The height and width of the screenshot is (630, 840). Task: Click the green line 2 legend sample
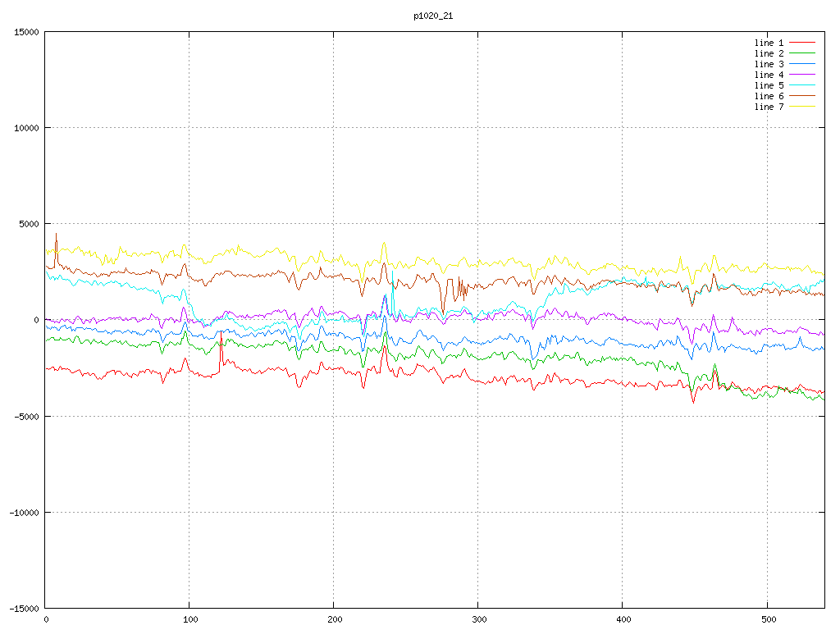(x=802, y=53)
